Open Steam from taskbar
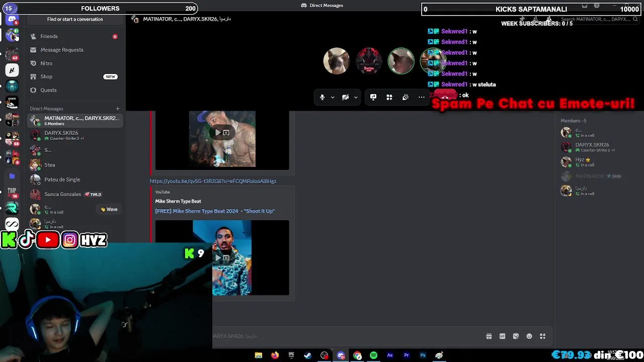Image resolution: width=644 pixels, height=362 pixels. pyautogui.click(x=307, y=355)
